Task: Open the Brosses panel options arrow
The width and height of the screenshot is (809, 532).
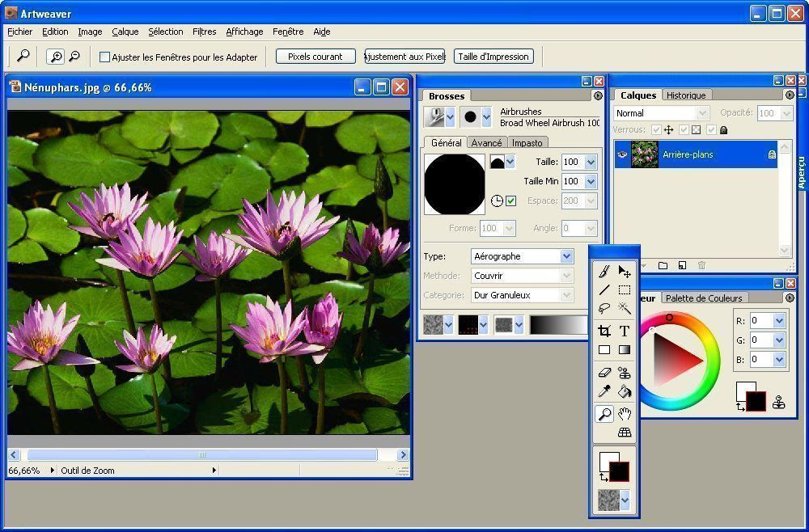Action: [598, 95]
